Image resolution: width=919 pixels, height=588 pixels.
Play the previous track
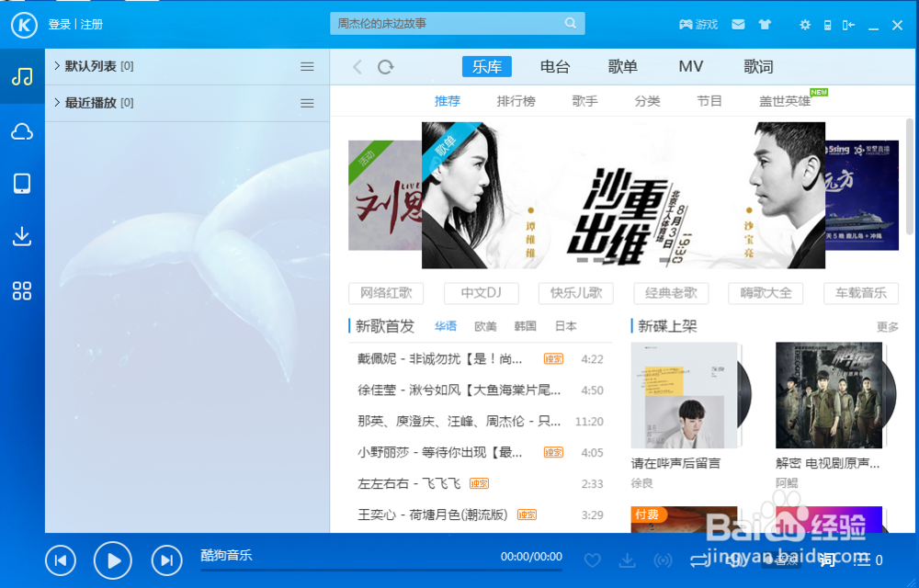point(61,560)
